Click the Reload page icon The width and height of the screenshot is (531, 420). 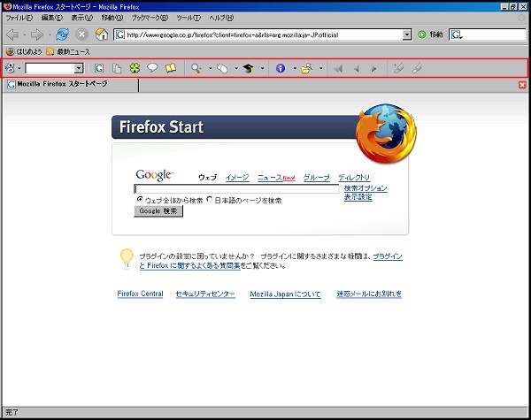(62, 34)
